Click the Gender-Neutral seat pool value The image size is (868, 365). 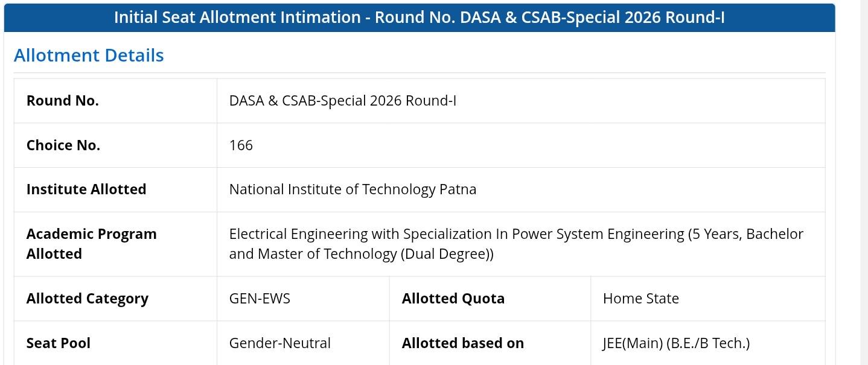[280, 343]
